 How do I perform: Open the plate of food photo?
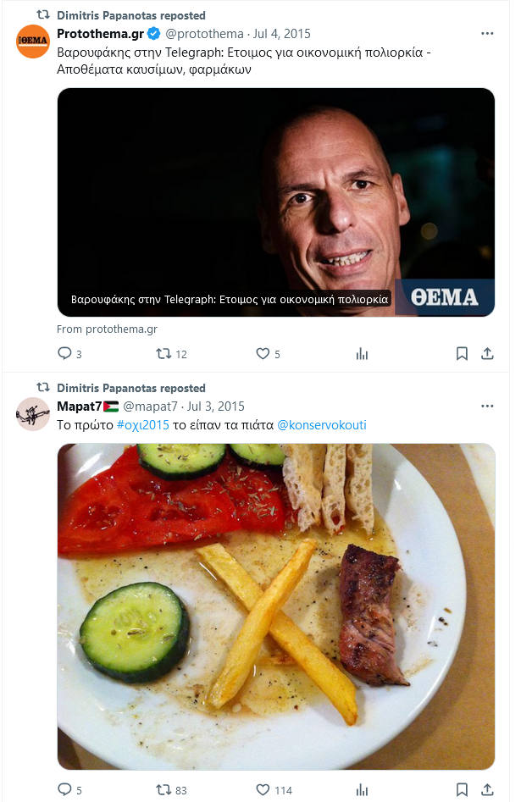pos(275,606)
